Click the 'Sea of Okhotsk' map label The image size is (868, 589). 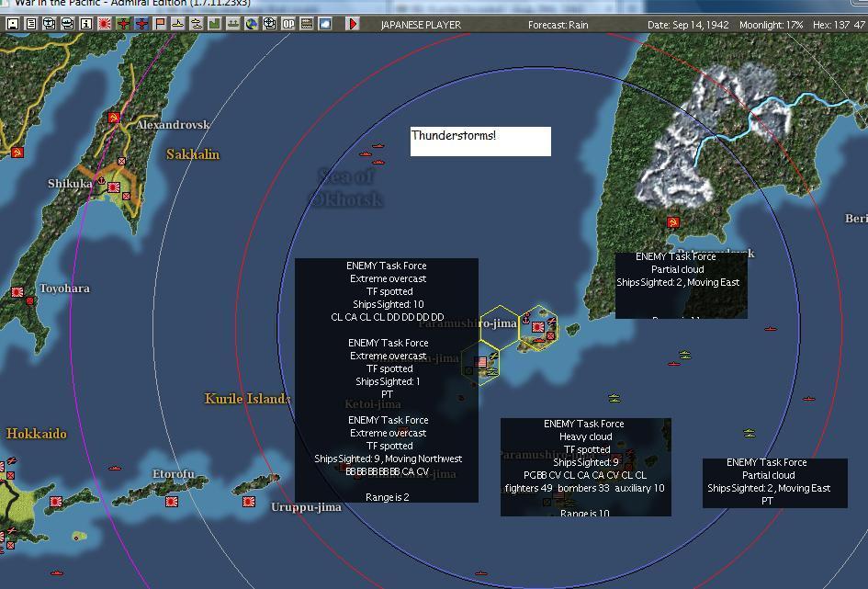(346, 187)
